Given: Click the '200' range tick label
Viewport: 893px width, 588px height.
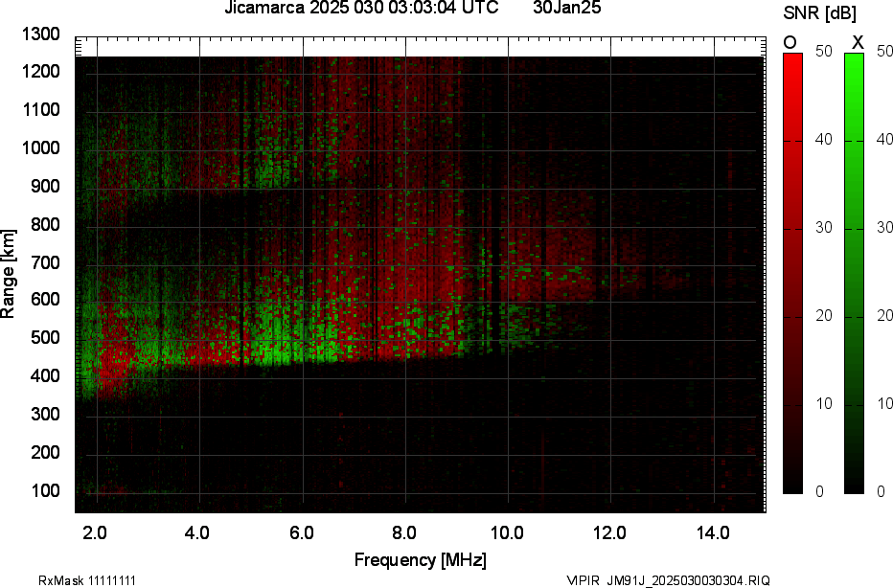Looking at the screenshot, I should tap(45, 453).
